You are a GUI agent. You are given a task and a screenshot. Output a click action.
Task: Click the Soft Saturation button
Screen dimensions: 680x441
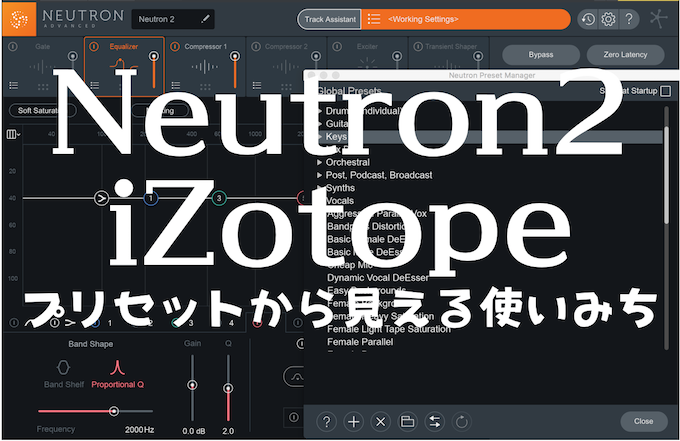[42, 111]
